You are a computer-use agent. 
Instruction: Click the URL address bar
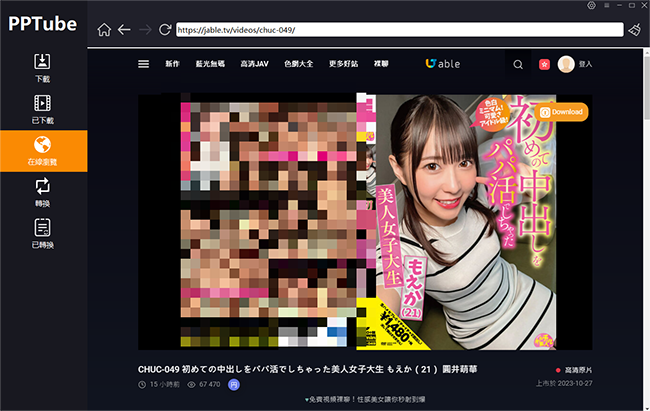click(398, 30)
